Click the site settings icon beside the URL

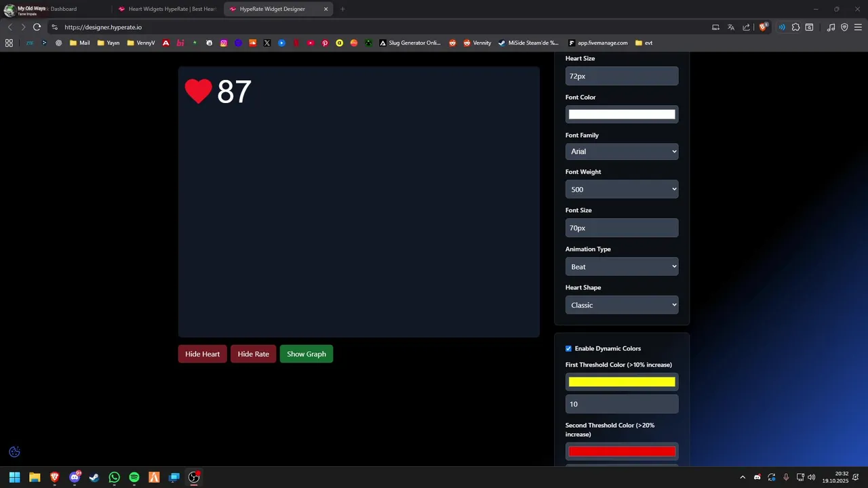point(54,27)
